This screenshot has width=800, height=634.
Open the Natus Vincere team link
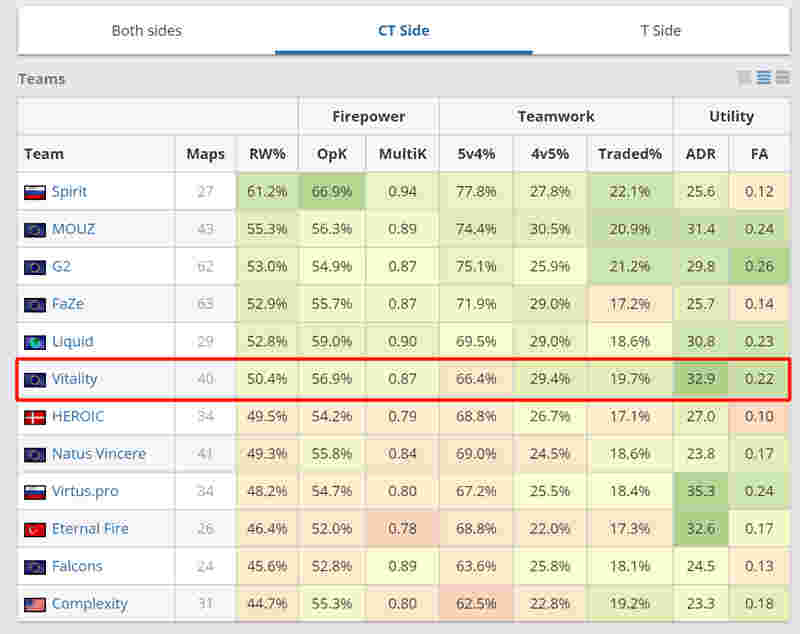(99, 454)
